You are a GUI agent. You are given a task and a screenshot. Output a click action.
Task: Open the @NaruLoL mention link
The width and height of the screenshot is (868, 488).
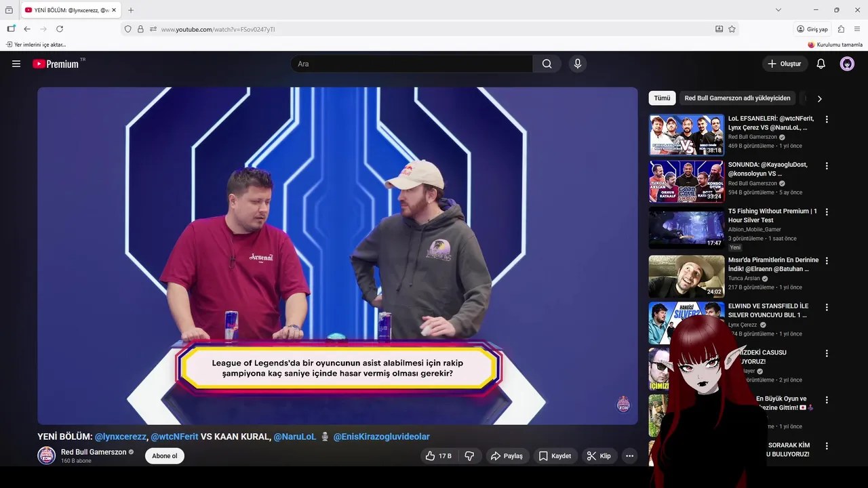point(295,436)
